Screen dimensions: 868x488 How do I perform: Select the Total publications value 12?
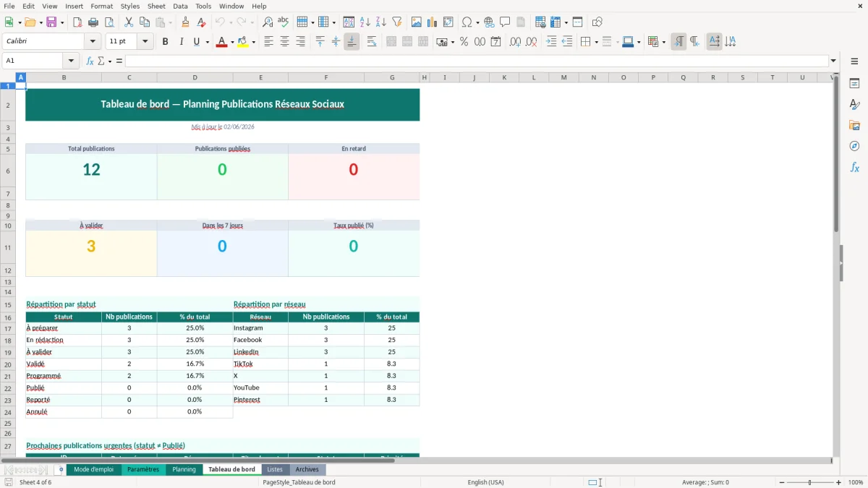point(91,170)
